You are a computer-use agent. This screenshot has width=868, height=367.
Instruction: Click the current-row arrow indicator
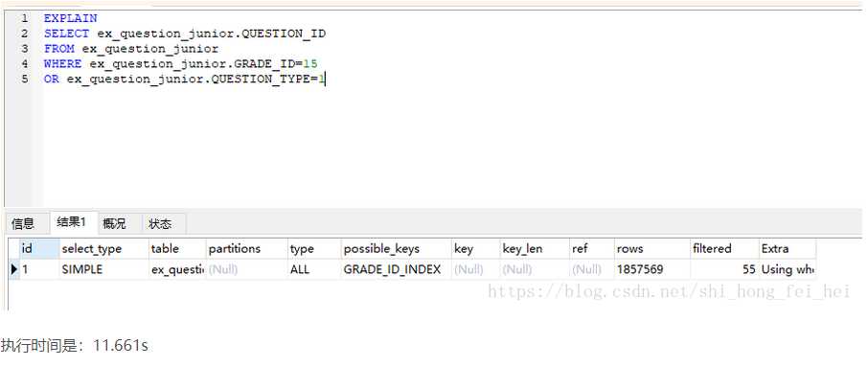pos(14,269)
